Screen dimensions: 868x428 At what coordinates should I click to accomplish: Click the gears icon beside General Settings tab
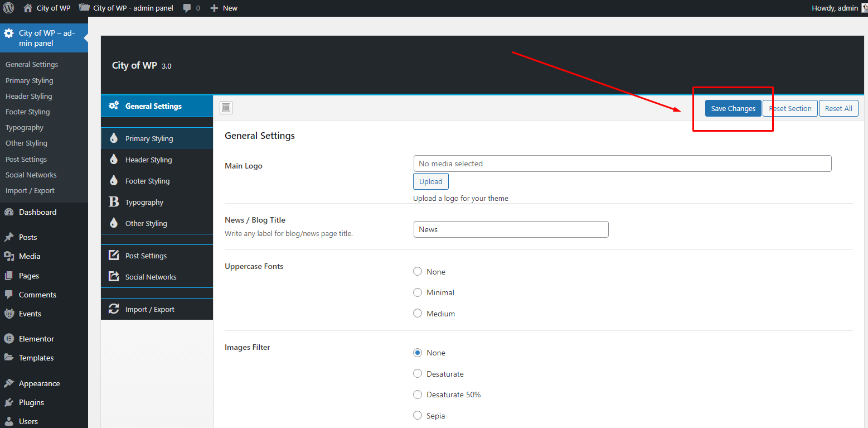point(114,106)
